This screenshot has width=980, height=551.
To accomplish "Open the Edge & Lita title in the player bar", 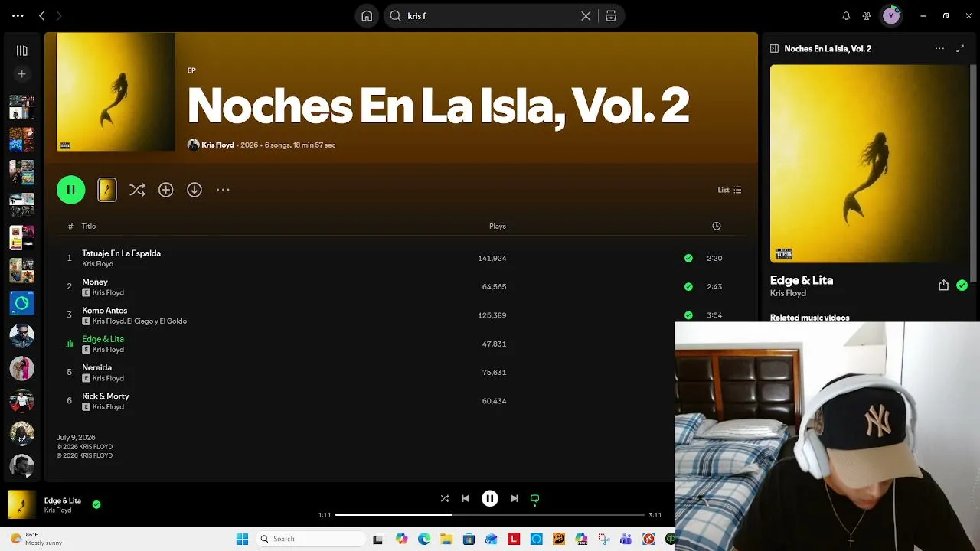I will [x=62, y=500].
